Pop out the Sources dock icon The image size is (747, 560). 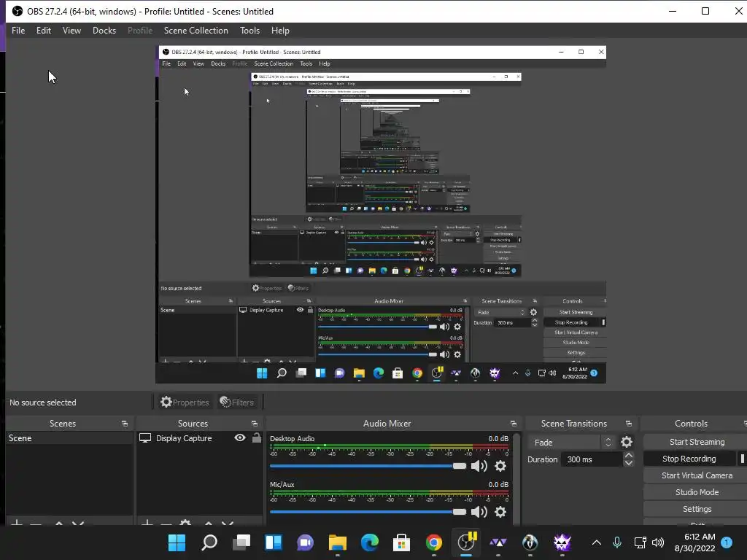(255, 424)
